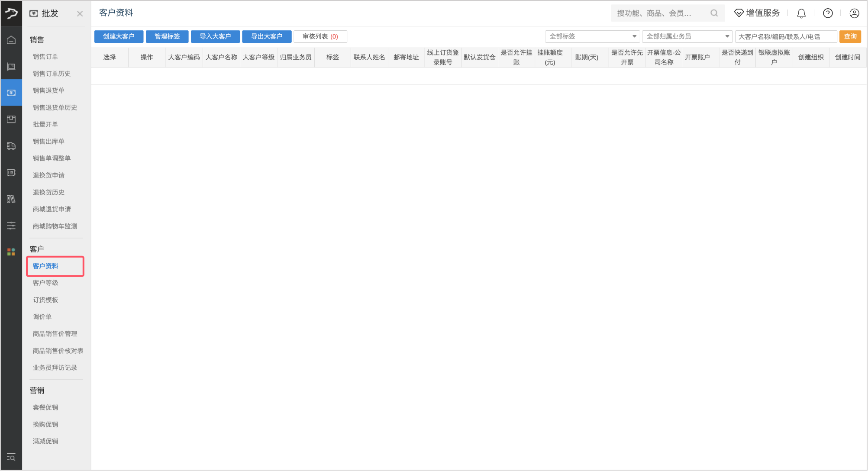Expand the 全部归属业务员 dropdown
Image resolution: width=868 pixels, height=471 pixels.
coord(687,36)
